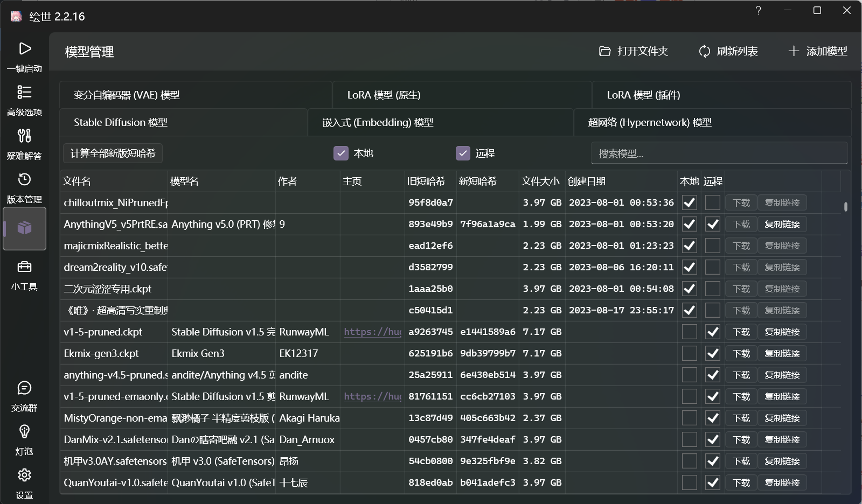Click 下载 for DanMix-v2.1 row
The image size is (862, 504).
tap(741, 439)
